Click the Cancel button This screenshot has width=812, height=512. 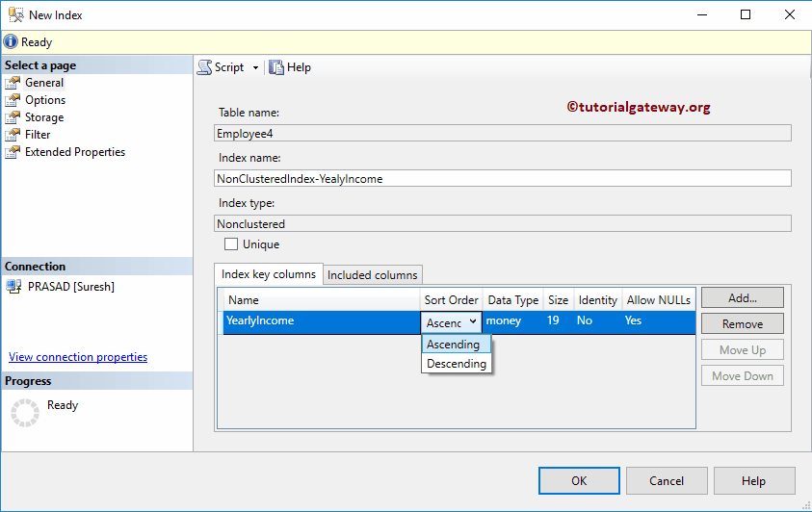pyautogui.click(x=667, y=481)
